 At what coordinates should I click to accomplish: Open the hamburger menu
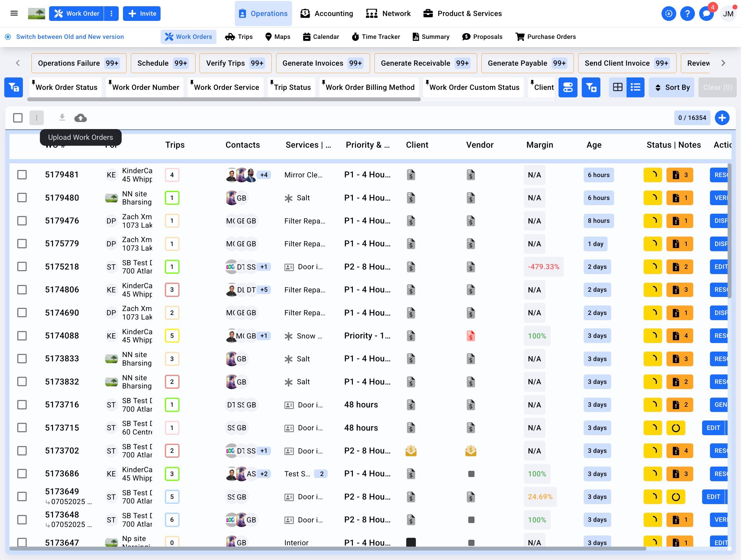(x=14, y=13)
